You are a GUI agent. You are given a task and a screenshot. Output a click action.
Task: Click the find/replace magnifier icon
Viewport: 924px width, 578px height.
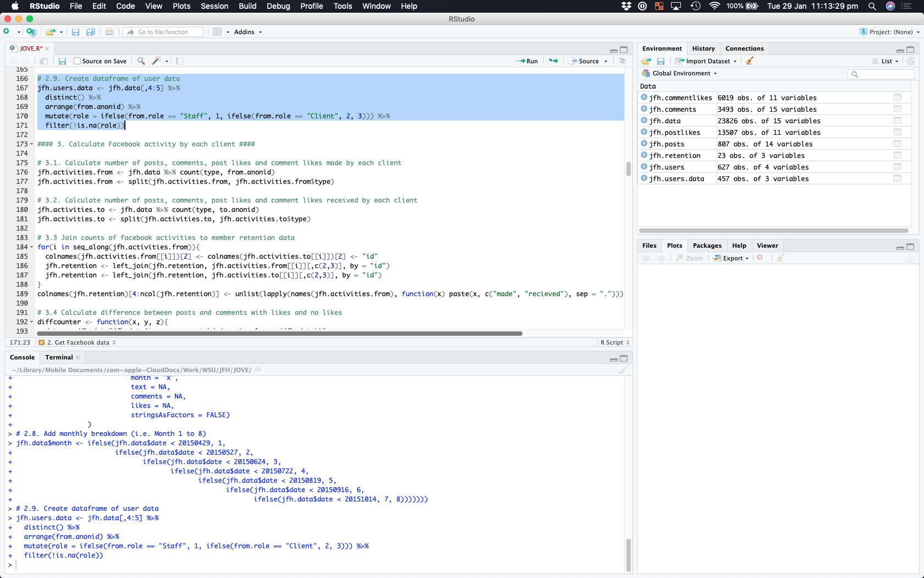[x=141, y=61]
